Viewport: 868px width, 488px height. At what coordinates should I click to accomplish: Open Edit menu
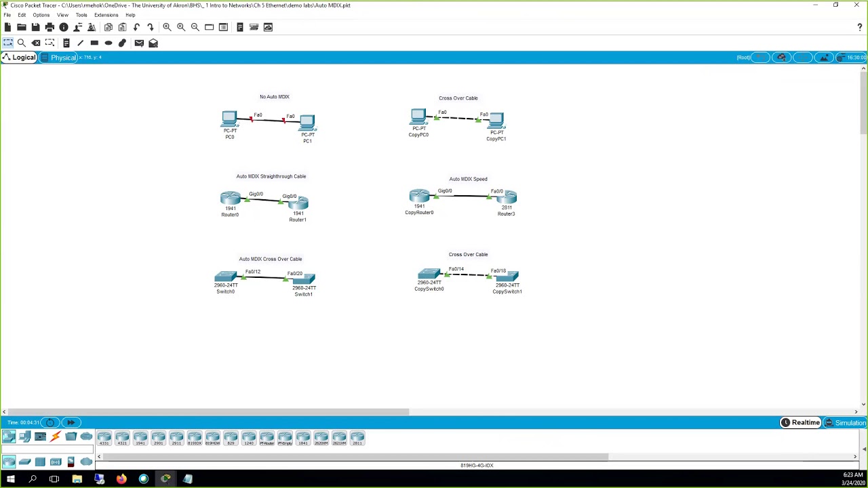click(22, 15)
